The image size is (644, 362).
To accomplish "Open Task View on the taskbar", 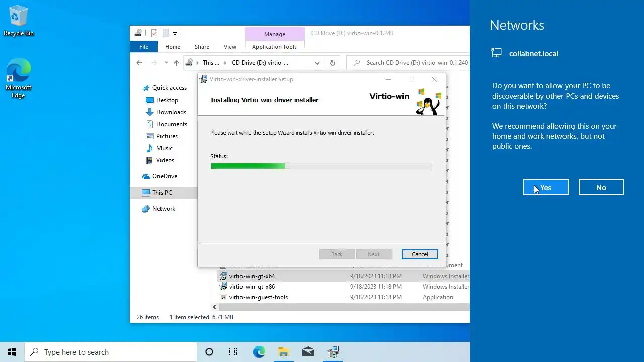I will [233, 352].
